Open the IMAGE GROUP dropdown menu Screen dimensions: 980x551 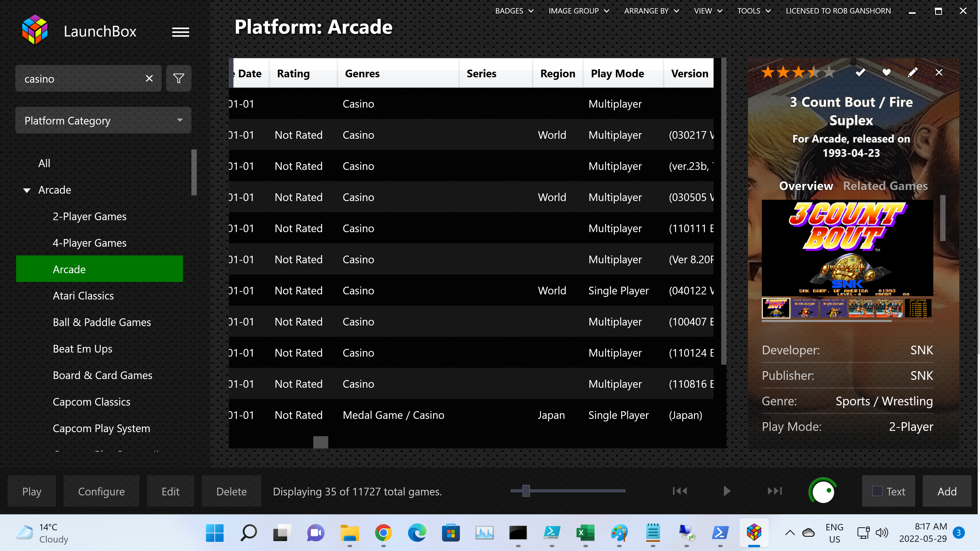(x=579, y=11)
